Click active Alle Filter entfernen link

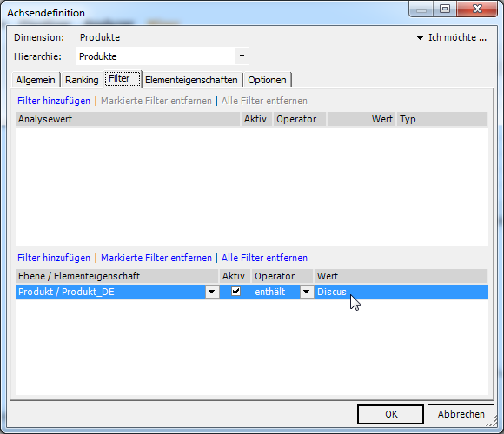pyautogui.click(x=264, y=258)
